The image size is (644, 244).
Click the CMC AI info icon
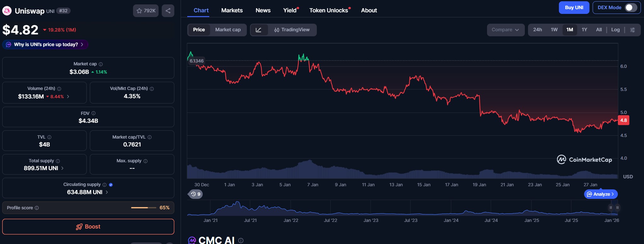(241, 241)
